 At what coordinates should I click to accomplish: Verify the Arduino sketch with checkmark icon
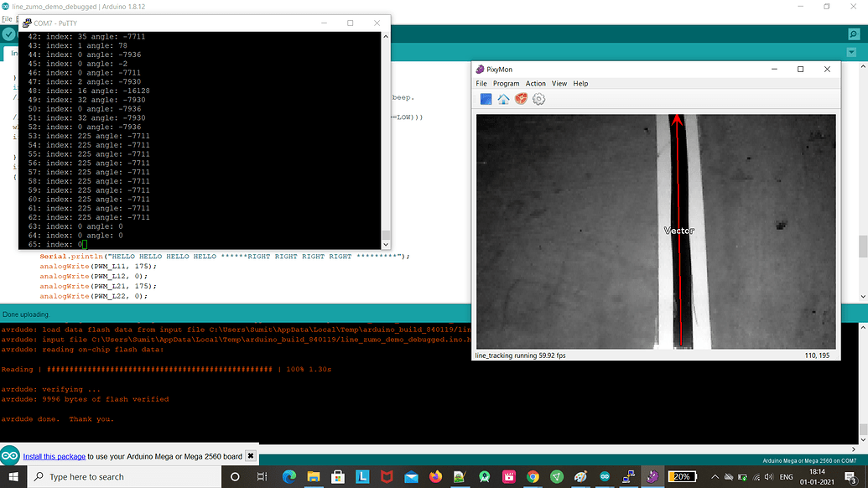coord(8,34)
